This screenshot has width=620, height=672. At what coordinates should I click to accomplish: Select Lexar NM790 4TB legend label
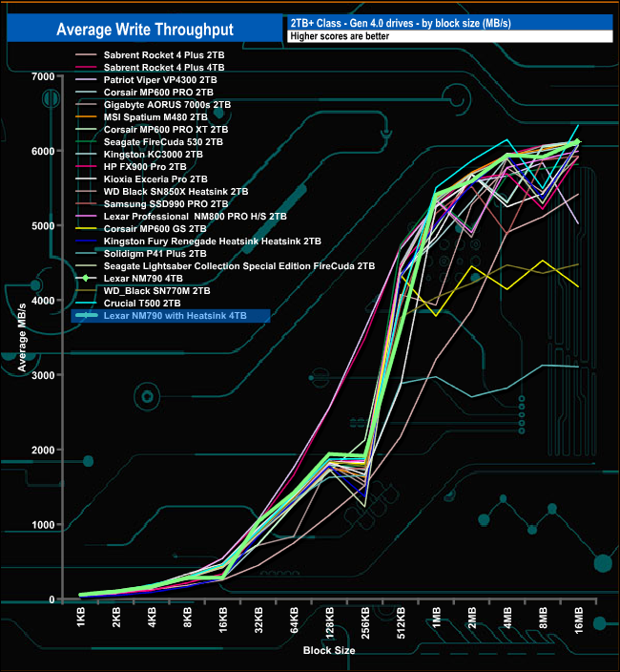click(x=143, y=279)
